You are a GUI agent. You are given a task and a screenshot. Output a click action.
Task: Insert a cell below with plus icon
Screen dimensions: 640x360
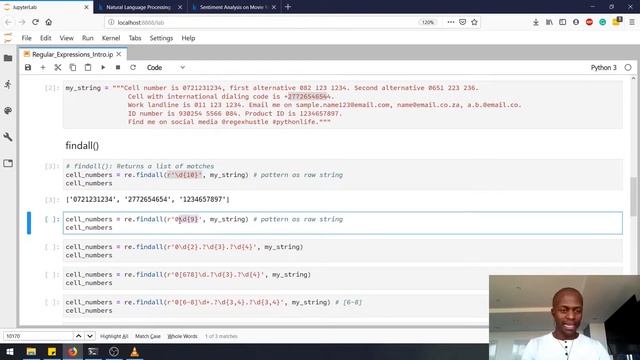pyautogui.click(x=43, y=67)
